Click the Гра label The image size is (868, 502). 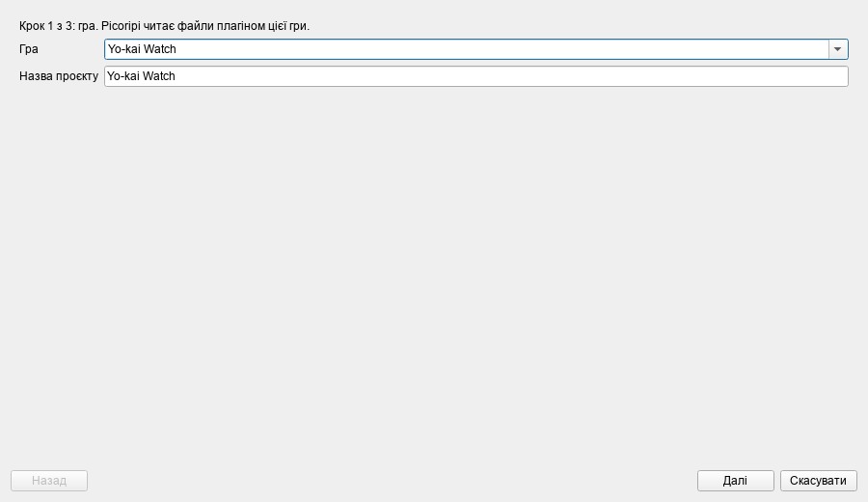29,49
